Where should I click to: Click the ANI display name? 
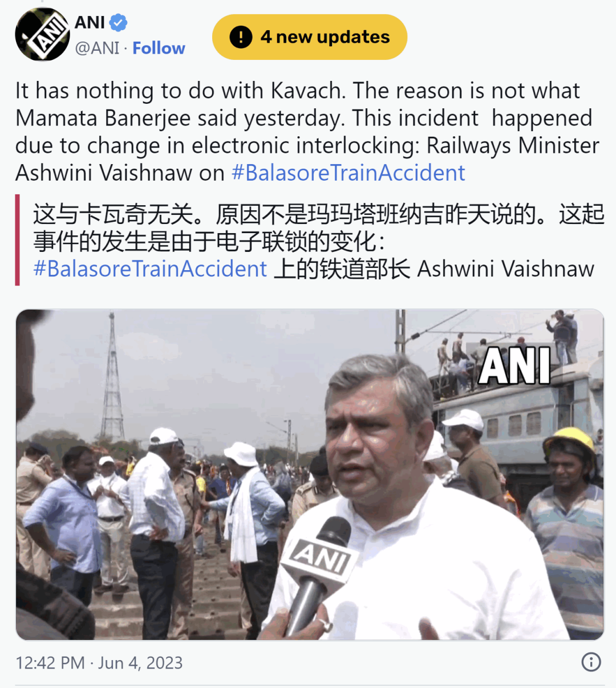click(90, 22)
